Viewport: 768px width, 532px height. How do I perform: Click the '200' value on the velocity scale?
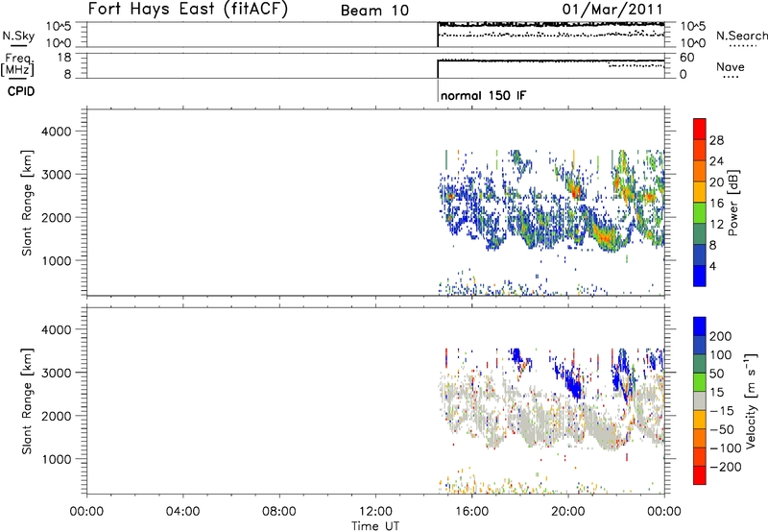pos(721,336)
